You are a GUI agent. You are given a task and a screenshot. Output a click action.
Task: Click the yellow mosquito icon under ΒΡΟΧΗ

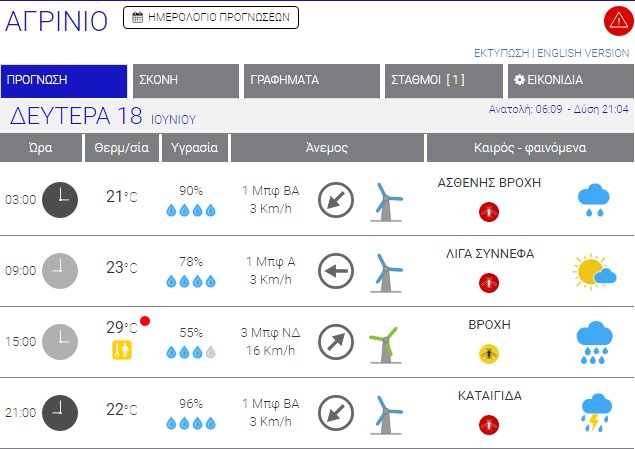click(489, 353)
